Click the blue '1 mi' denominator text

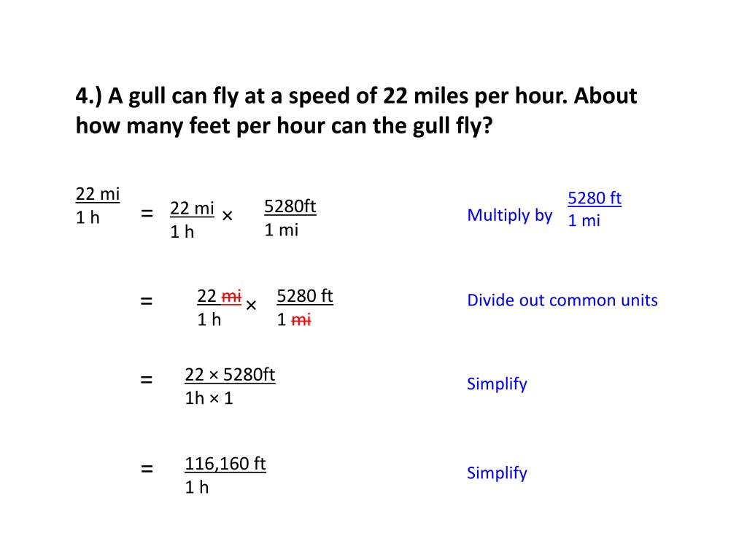(x=584, y=220)
